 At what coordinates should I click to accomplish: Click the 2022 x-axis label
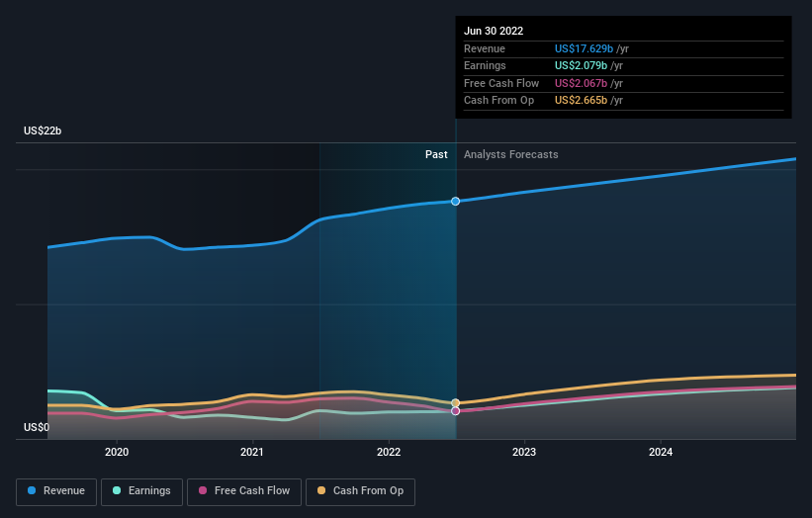(389, 453)
